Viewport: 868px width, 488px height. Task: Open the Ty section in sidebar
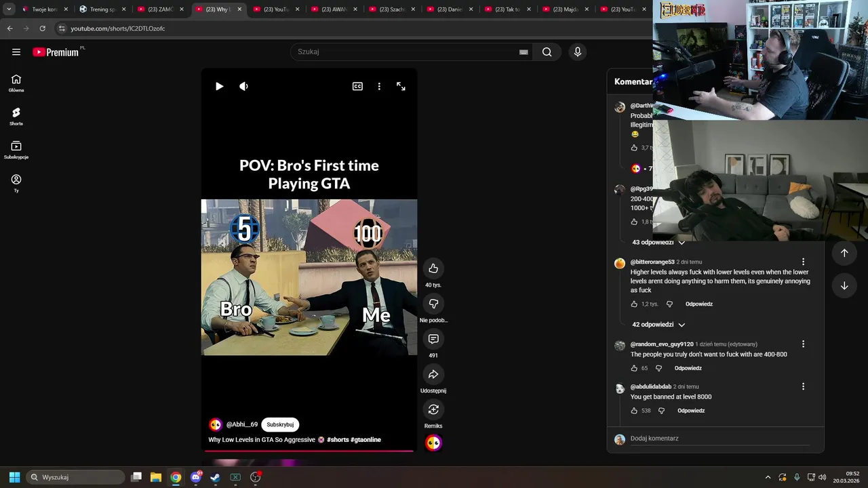(16, 183)
